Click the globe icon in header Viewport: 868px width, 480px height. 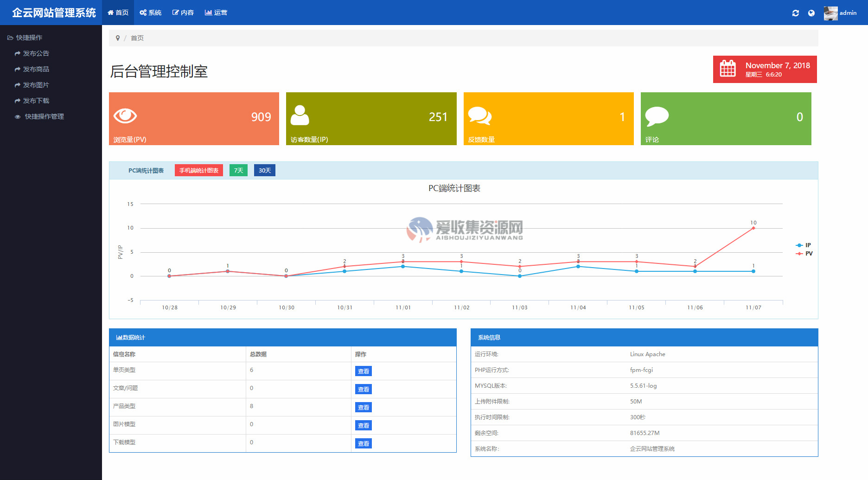pyautogui.click(x=811, y=13)
